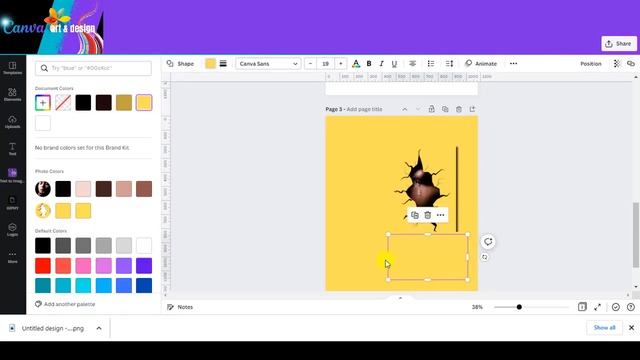Delete the selected shape from floating toolbar

[x=427, y=215]
